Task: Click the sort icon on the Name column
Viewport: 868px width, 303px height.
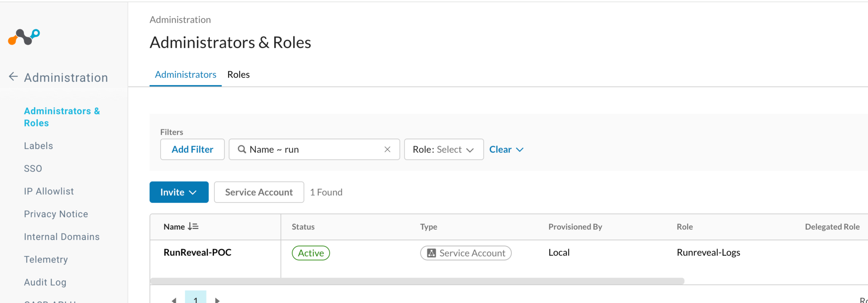Action: point(193,226)
